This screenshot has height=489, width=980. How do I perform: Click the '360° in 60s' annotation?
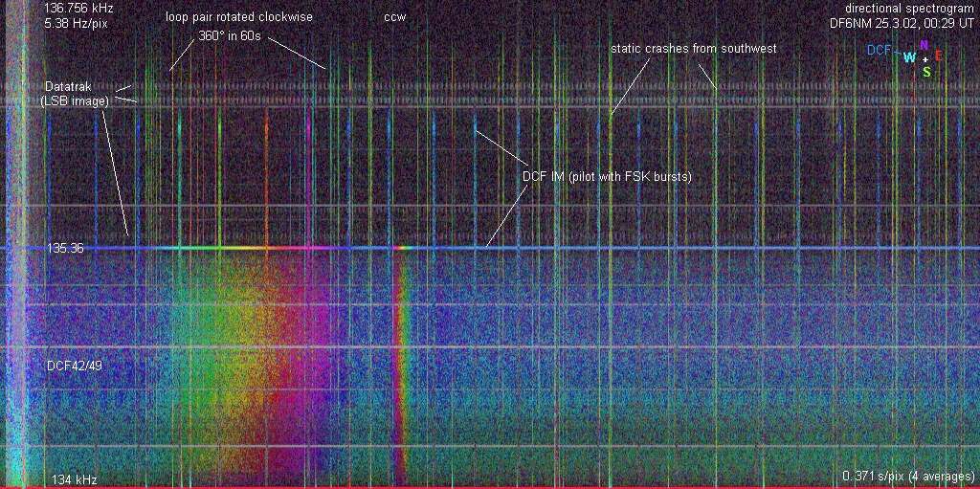pyautogui.click(x=229, y=36)
